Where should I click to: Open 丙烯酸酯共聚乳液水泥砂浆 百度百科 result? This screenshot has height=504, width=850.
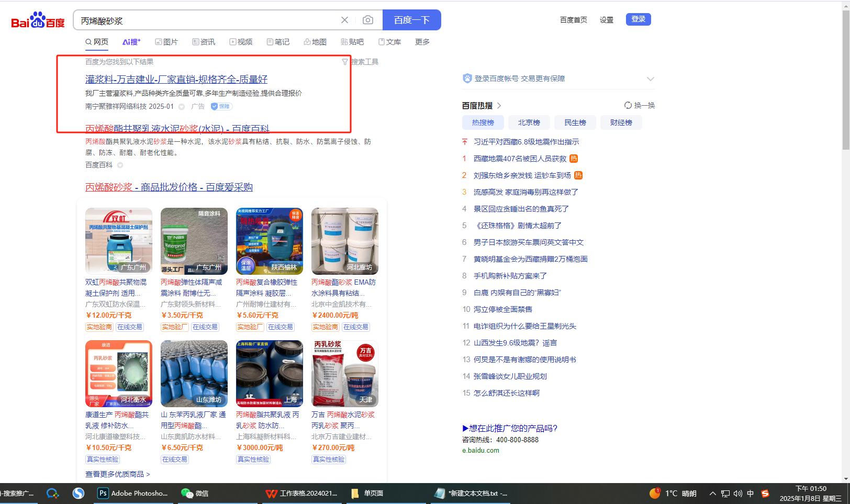177,129
